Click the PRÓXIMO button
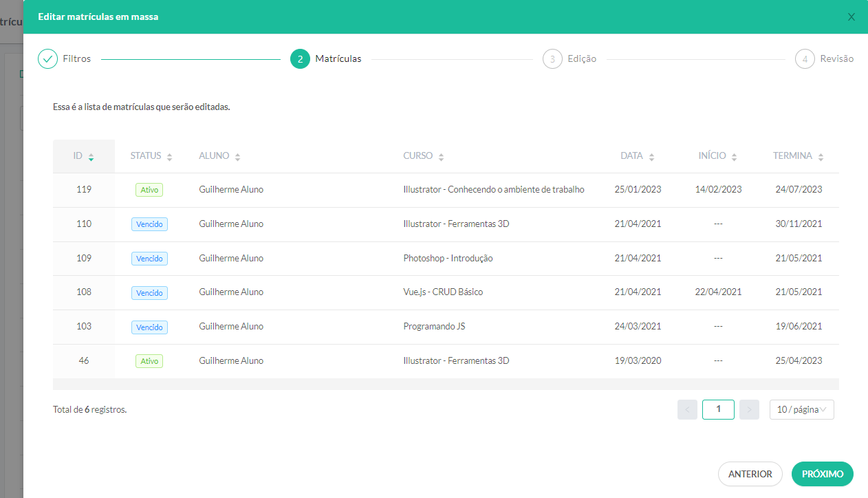868x498 pixels. pyautogui.click(x=823, y=474)
